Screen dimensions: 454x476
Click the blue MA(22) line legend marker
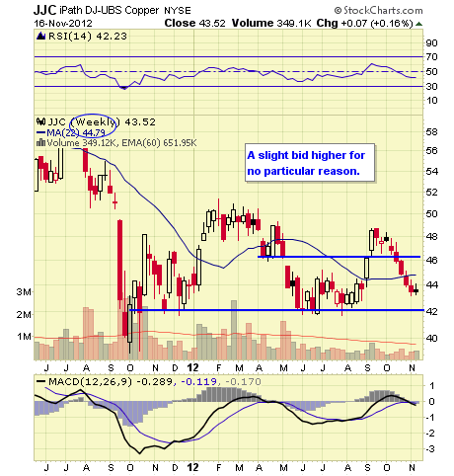click(40, 132)
